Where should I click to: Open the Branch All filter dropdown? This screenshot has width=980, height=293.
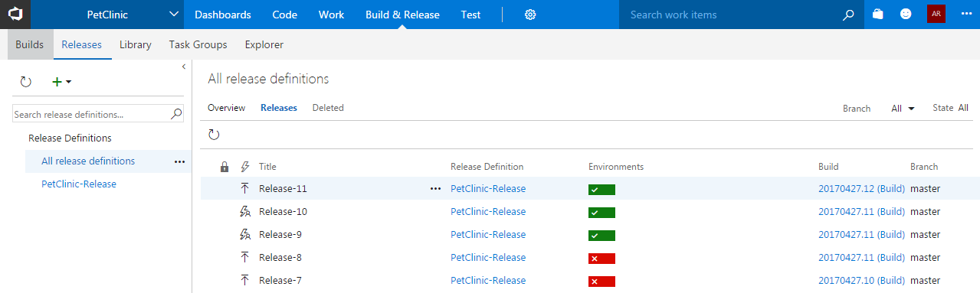tap(903, 109)
